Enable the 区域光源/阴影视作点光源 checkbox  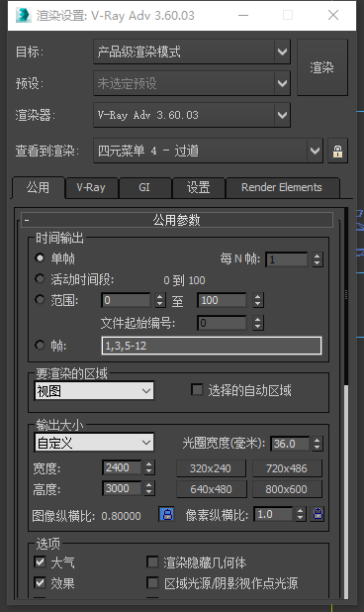[152, 582]
